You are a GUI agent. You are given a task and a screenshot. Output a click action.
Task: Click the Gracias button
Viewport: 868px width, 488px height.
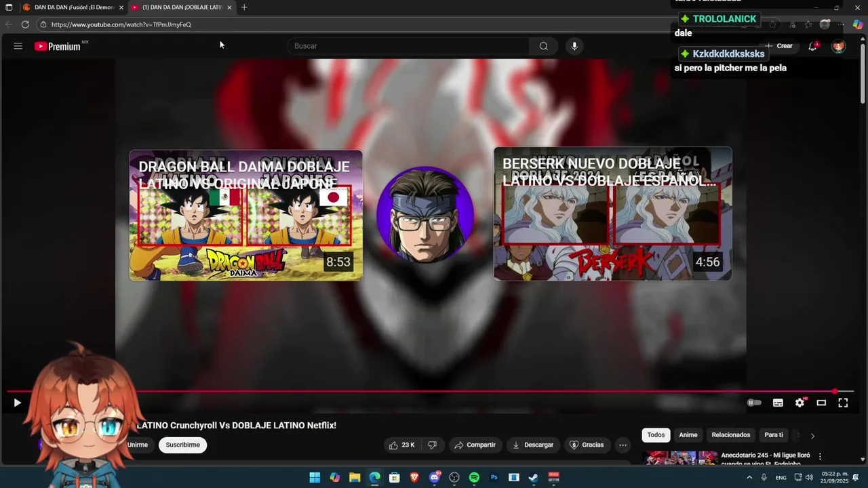tap(586, 445)
